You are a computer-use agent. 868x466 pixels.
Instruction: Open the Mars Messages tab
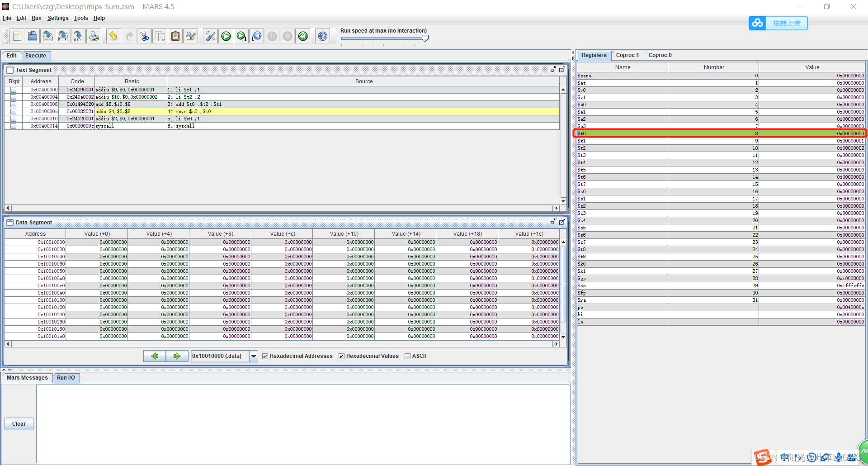[x=27, y=378]
